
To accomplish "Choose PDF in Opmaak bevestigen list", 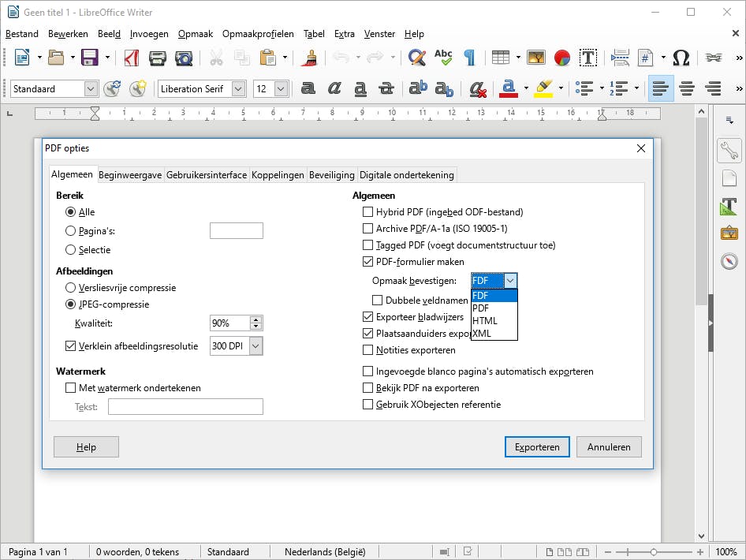I will (494, 308).
